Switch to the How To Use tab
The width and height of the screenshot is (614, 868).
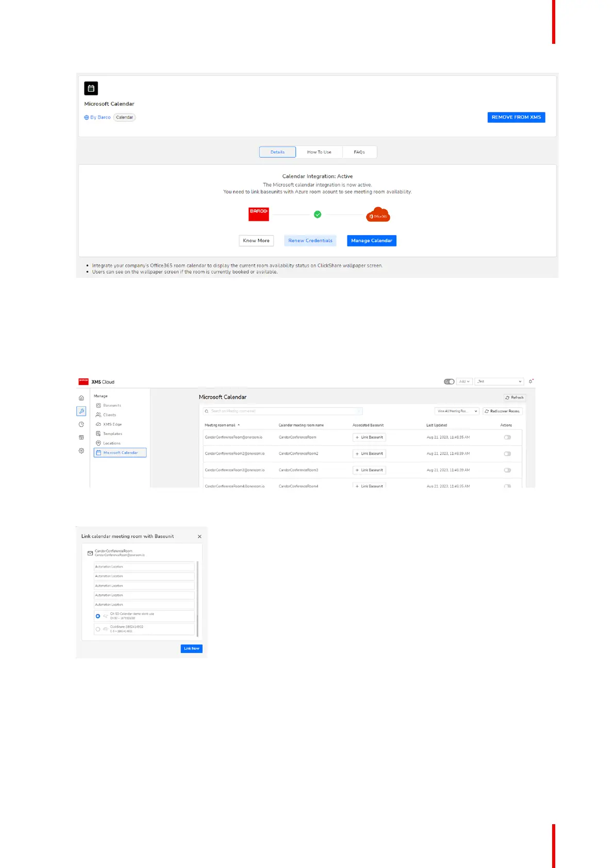[319, 152]
